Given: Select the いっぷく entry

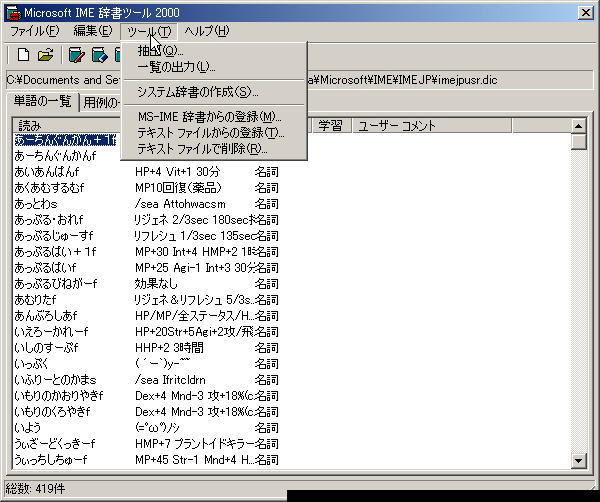Looking at the screenshot, I should pyautogui.click(x=31, y=363).
